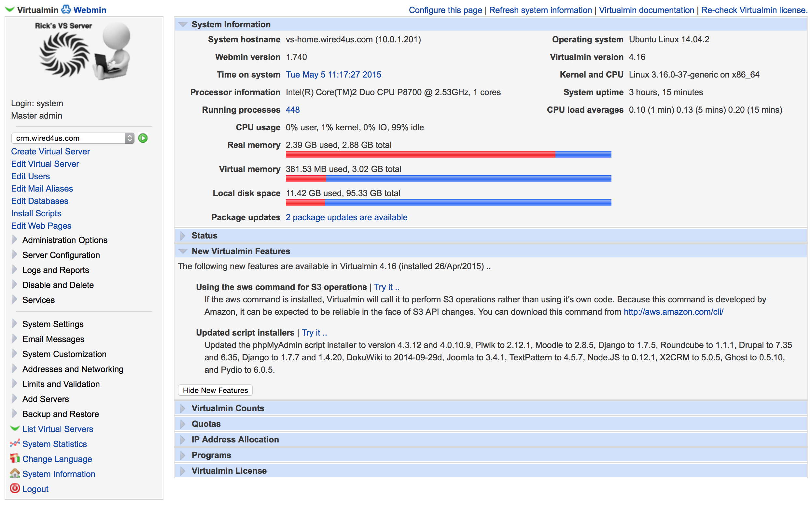Click the "3 hours, 15 minutes" uptime value
Screen dimensions: 812x505
point(666,92)
